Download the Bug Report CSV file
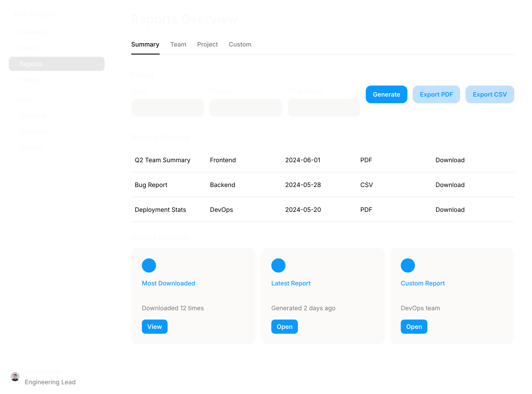The height and width of the screenshot is (394, 532). [x=450, y=185]
